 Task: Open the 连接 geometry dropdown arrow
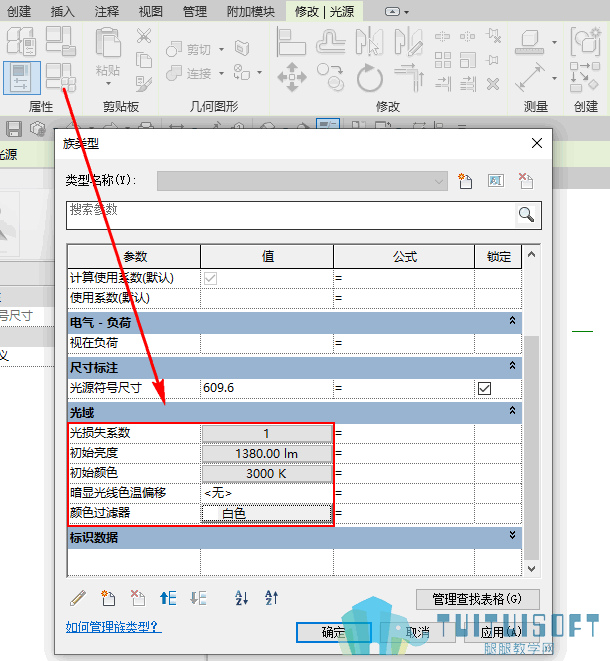[x=221, y=73]
